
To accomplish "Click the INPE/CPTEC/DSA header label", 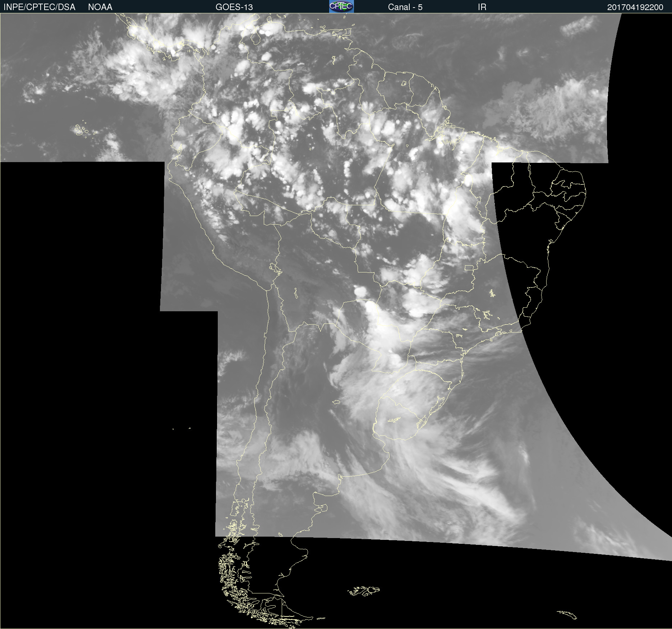I will pos(39,7).
